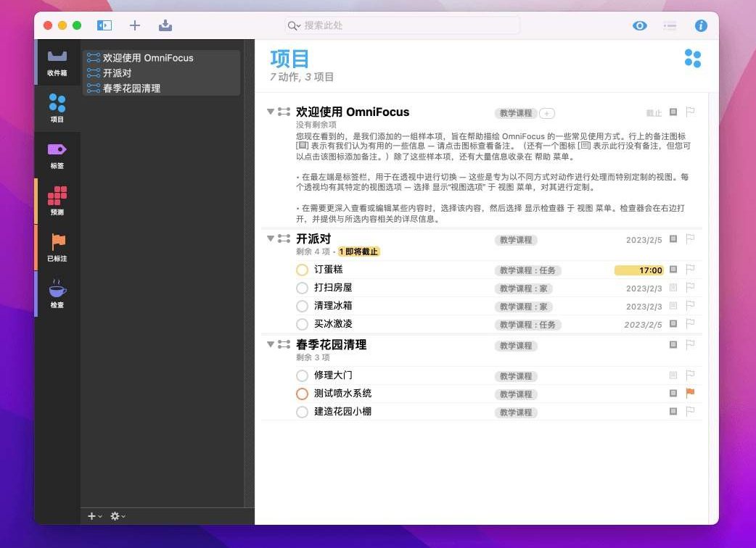This screenshot has height=548, width=756.
Task: Check off the 修理大门 task
Action: (x=303, y=375)
